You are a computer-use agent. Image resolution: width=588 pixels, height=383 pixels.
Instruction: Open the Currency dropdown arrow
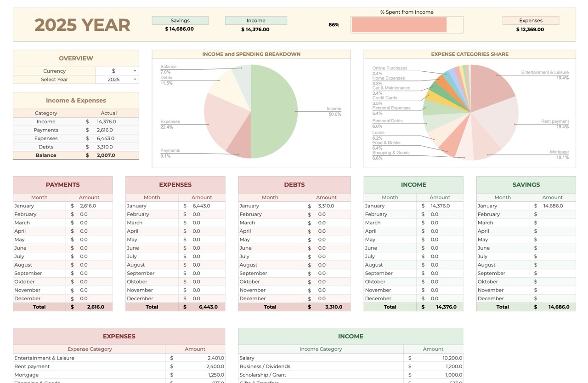tap(135, 71)
